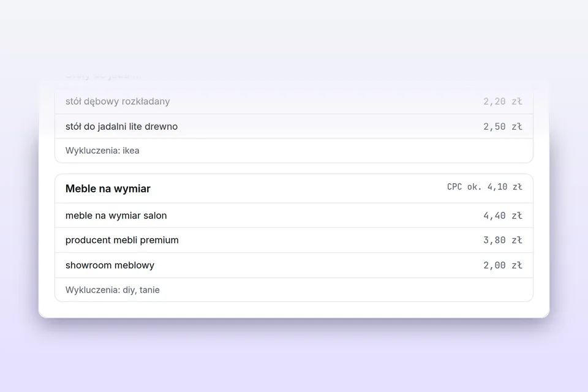Select the 'stół dębowy rozkładany' keyword row
Screen dimensions: 588x392
[294, 101]
